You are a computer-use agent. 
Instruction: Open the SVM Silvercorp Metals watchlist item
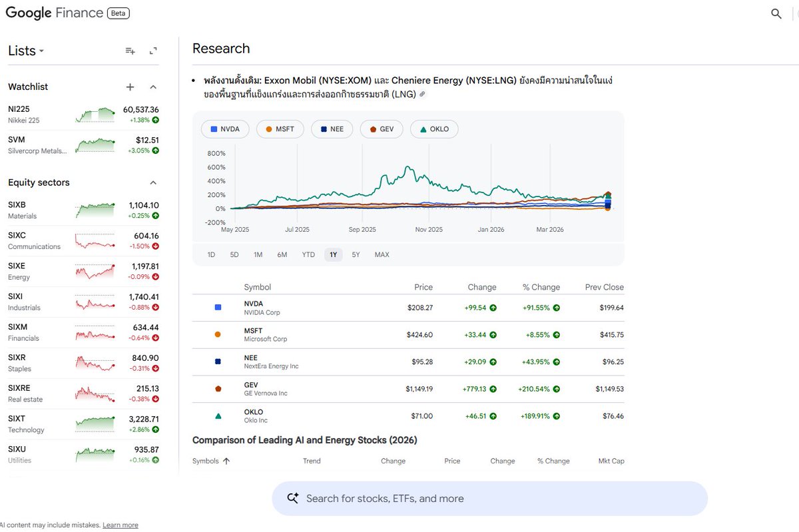tap(83, 145)
